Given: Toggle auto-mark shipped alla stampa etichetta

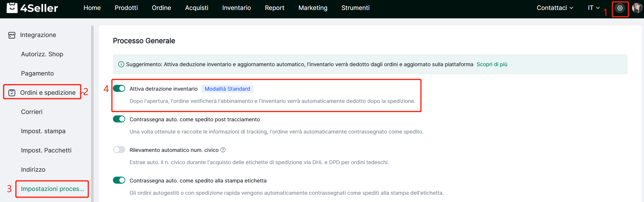Looking at the screenshot, I should (x=119, y=180).
